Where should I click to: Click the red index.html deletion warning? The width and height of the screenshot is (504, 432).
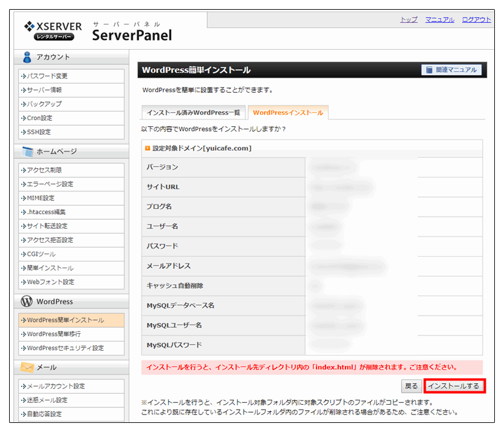tap(312, 367)
